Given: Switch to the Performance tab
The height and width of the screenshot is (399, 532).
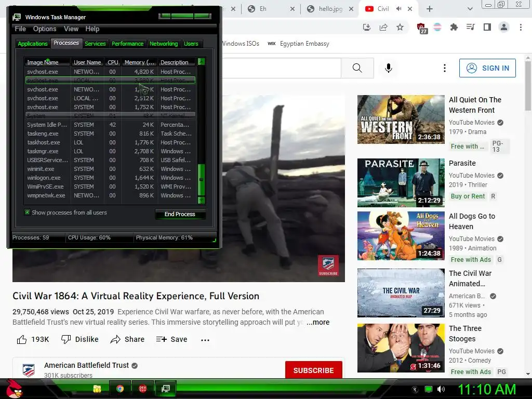Looking at the screenshot, I should (x=128, y=44).
